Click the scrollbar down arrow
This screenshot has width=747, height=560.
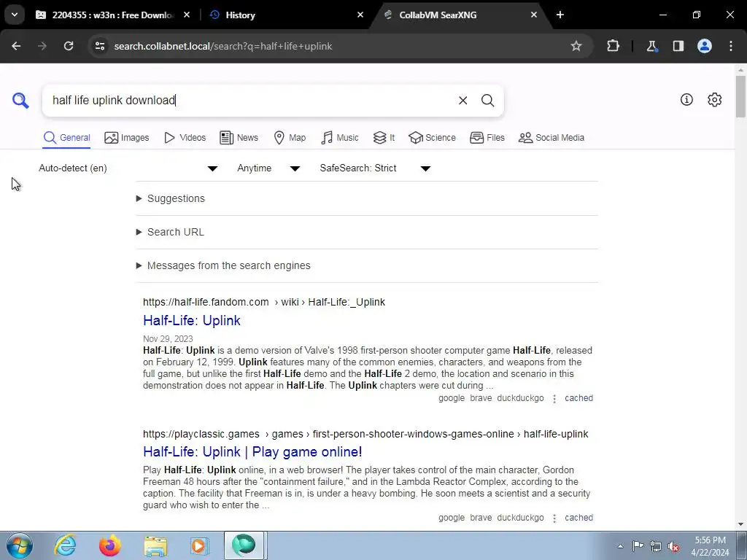pyautogui.click(x=741, y=524)
